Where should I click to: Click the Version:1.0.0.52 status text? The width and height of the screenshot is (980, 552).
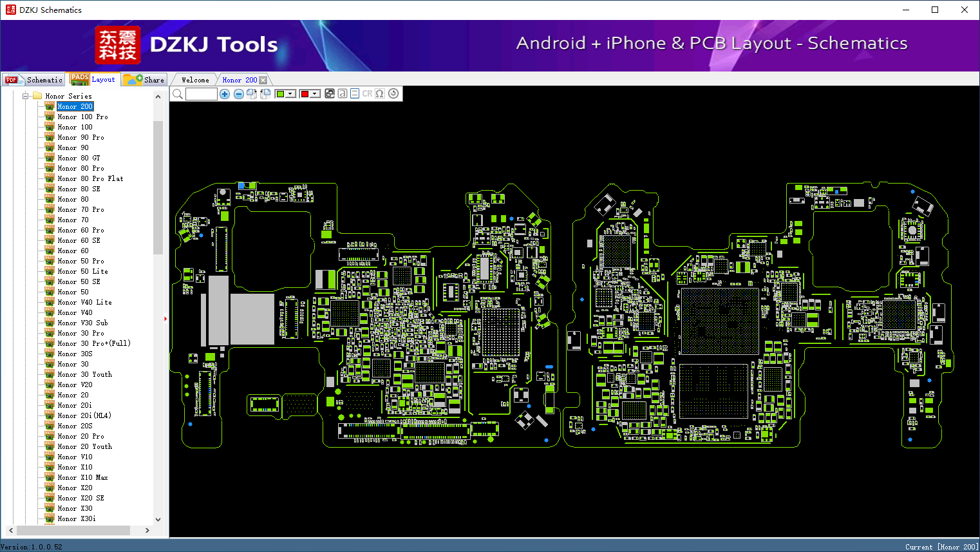[x=32, y=547]
